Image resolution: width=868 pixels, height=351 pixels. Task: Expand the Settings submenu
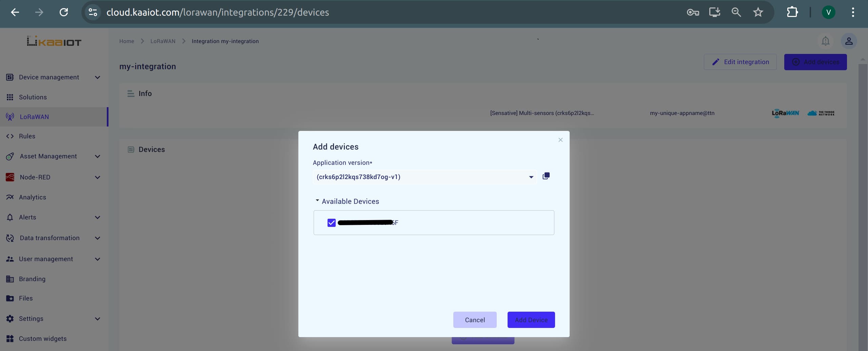[x=97, y=318]
